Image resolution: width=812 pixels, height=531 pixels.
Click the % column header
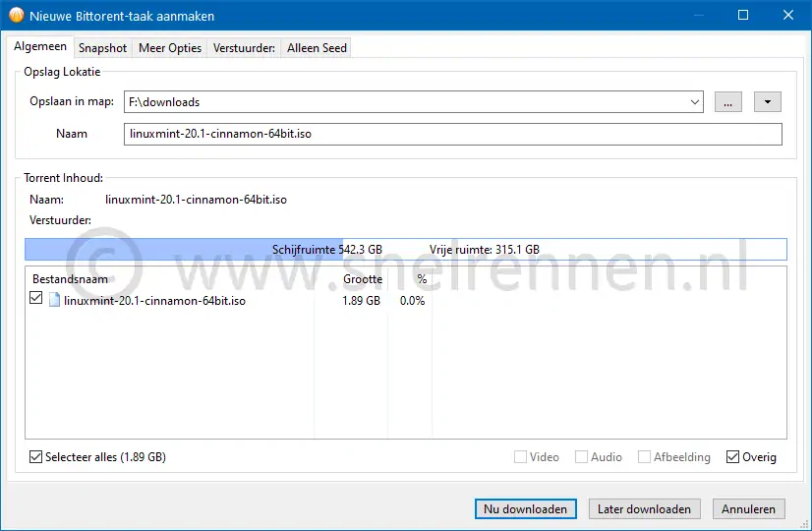[410, 279]
